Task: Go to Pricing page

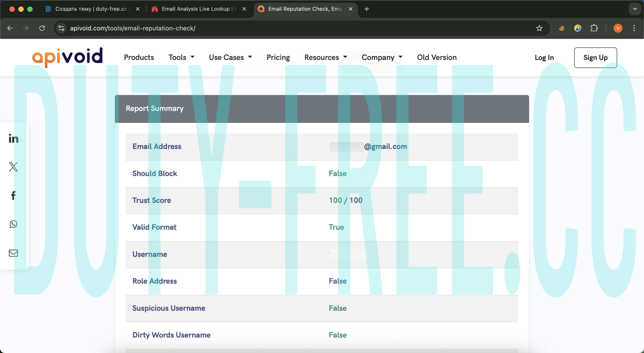Action: coord(278,57)
